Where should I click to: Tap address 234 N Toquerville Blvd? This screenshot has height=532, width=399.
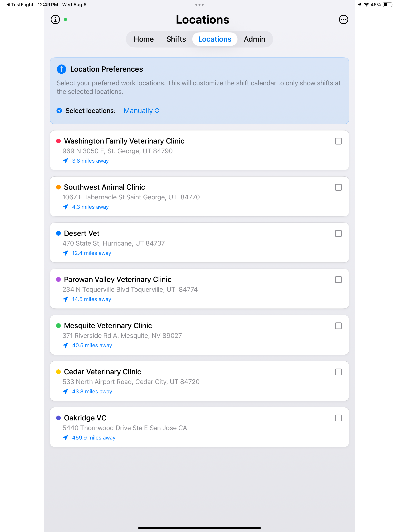(x=130, y=290)
